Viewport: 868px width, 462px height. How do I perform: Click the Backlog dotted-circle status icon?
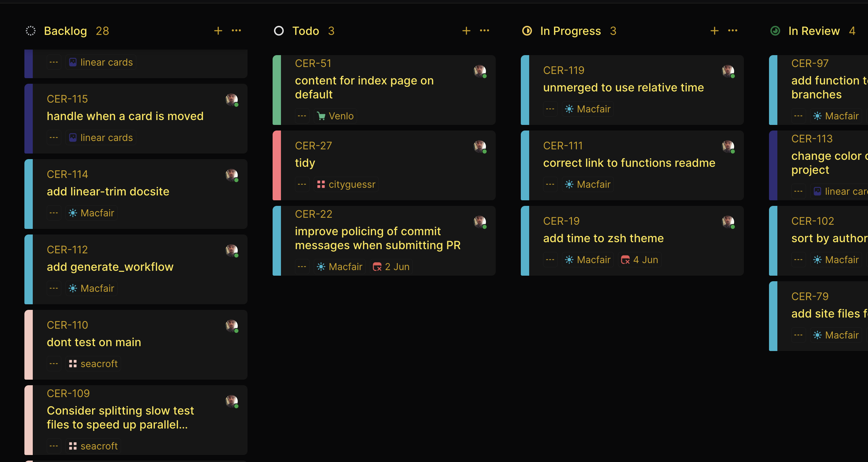pyautogui.click(x=31, y=31)
